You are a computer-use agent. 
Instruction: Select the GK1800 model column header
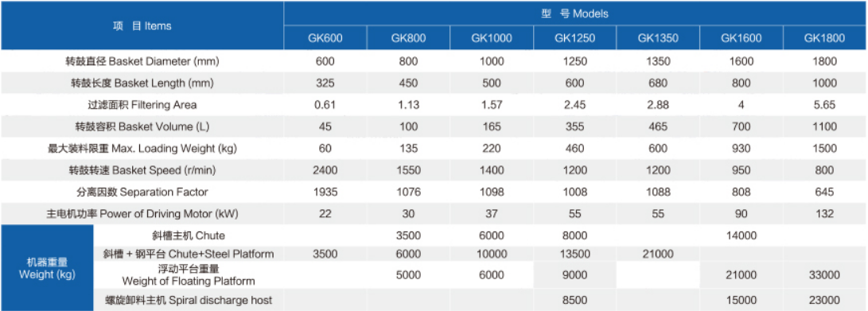825,38
